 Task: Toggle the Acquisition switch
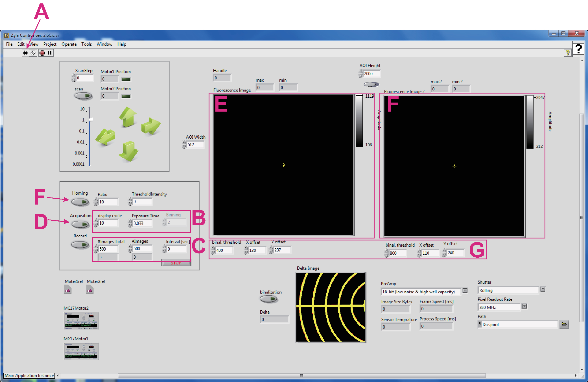pos(80,224)
